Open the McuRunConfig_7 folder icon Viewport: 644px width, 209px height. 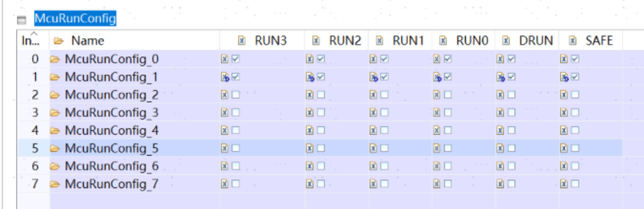tap(54, 184)
